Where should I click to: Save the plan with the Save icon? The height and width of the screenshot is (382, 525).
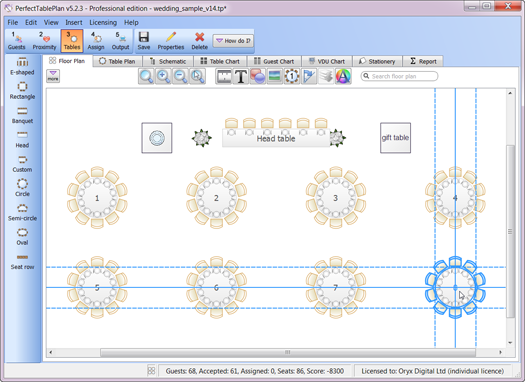pos(144,41)
